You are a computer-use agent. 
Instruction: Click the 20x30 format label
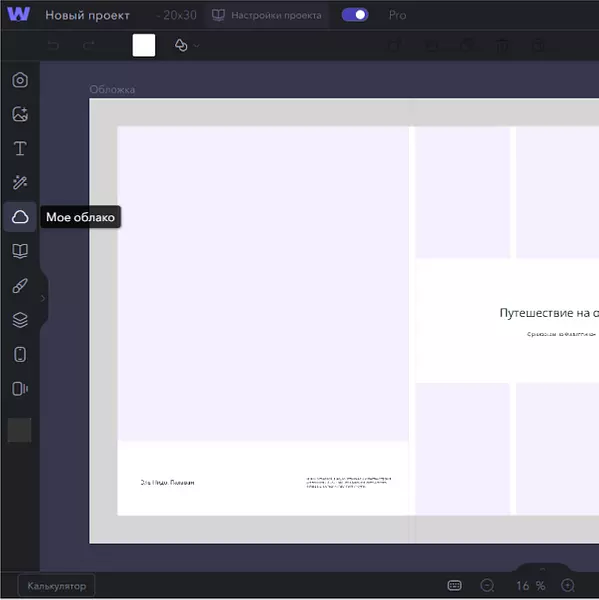[180, 15]
